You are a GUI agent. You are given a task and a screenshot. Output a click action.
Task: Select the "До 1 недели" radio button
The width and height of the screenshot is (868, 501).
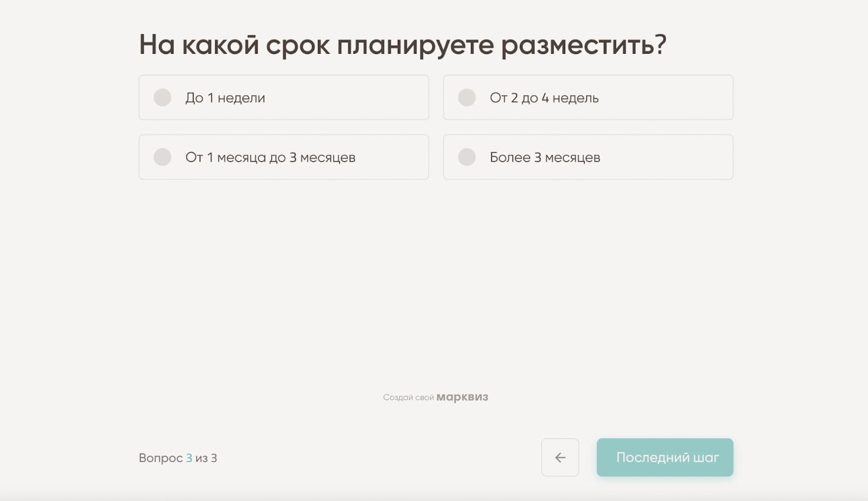(x=162, y=98)
